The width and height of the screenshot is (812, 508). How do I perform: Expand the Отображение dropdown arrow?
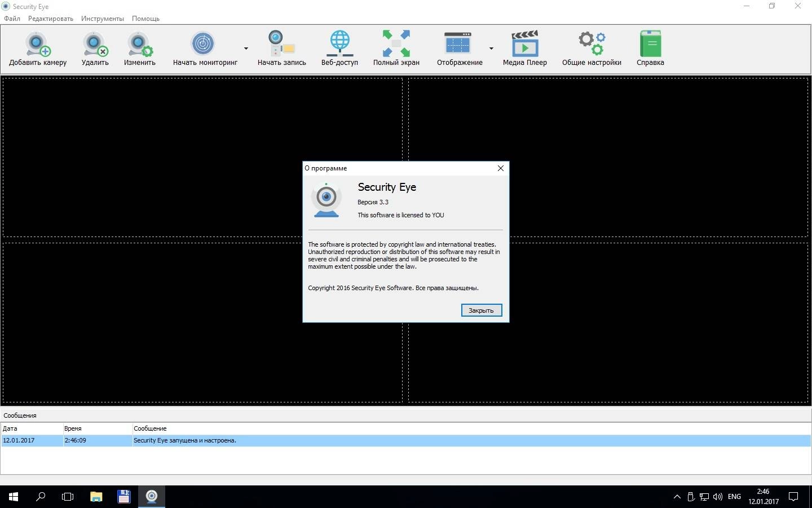(491, 49)
